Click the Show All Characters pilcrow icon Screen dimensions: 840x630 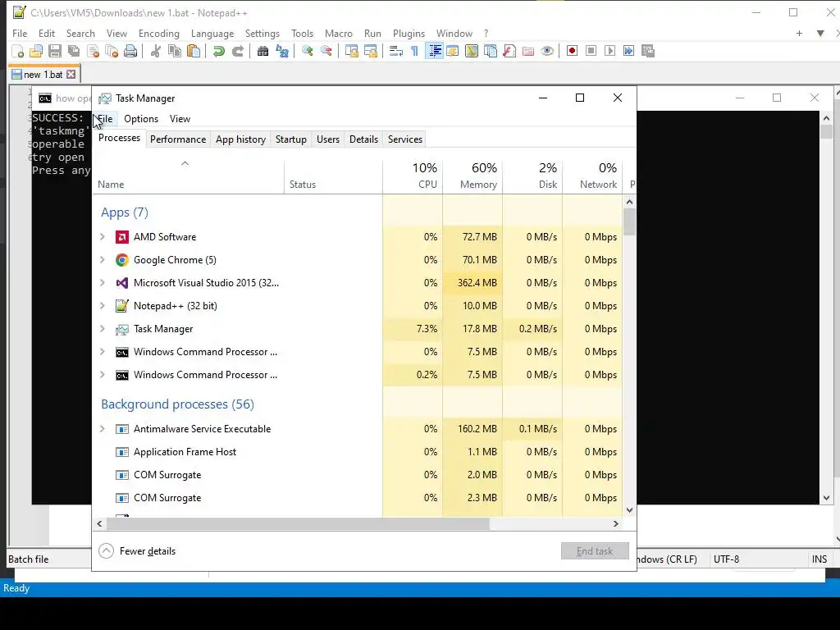(x=414, y=51)
